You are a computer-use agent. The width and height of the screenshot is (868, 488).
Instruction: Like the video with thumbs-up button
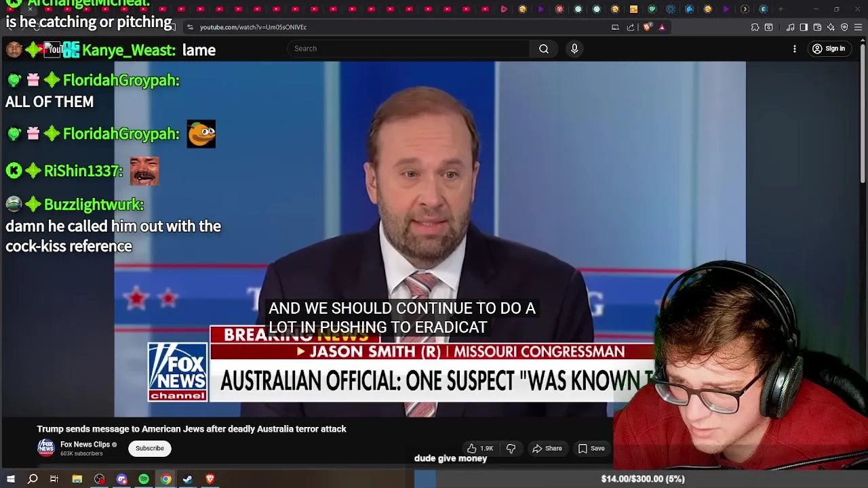(x=480, y=448)
